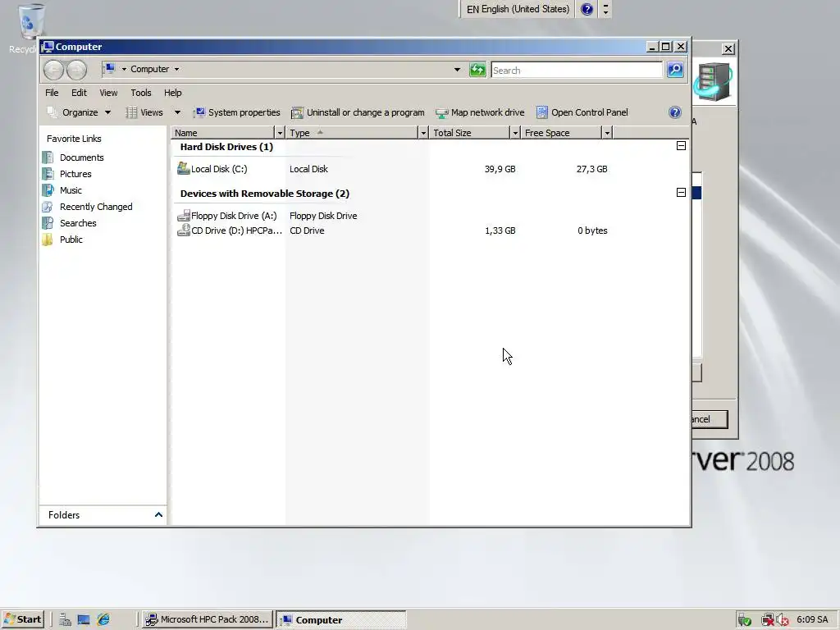
Task: Click the '0 bytes' free space value
Action: click(x=592, y=231)
